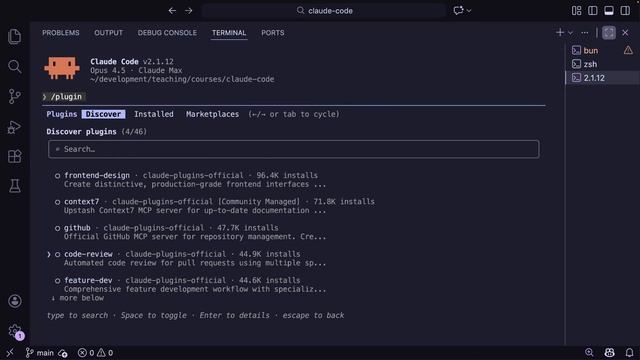The width and height of the screenshot is (640, 360).
Task: Toggle the github plugin radio circle
Action: (58, 228)
